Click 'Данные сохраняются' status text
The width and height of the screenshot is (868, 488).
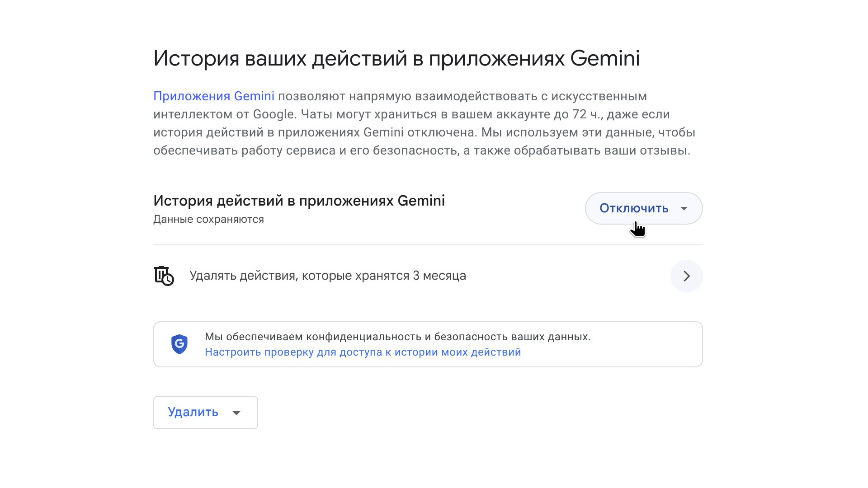click(208, 220)
